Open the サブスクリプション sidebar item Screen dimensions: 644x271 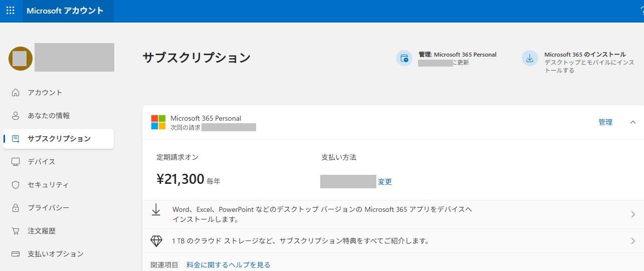pyautogui.click(x=59, y=139)
